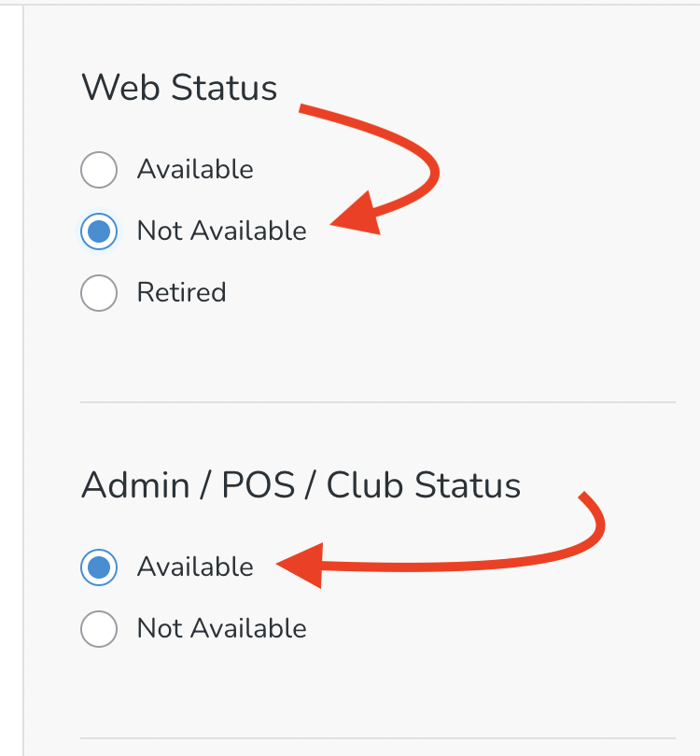The height and width of the screenshot is (756, 700).
Task: Choose the Retired radio button
Action: coord(99,293)
